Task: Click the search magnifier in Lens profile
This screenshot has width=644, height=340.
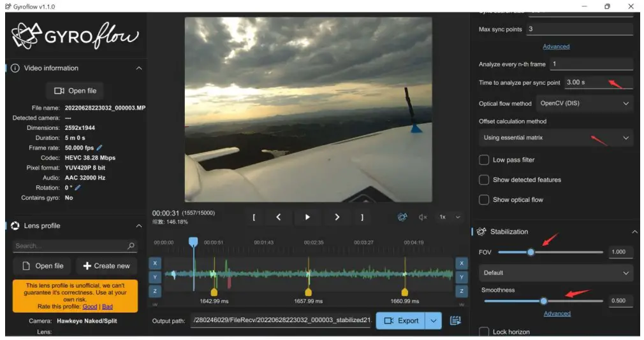Action: point(131,246)
